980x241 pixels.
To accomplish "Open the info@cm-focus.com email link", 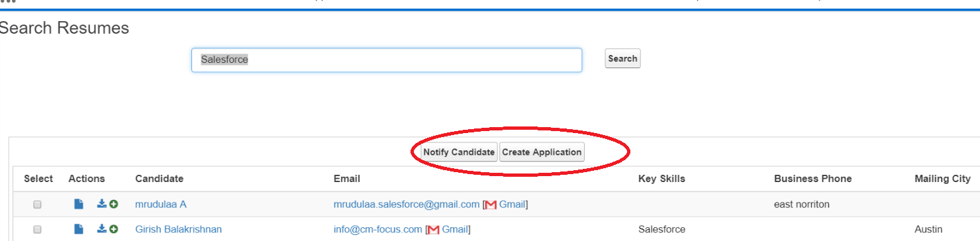I will (x=378, y=229).
